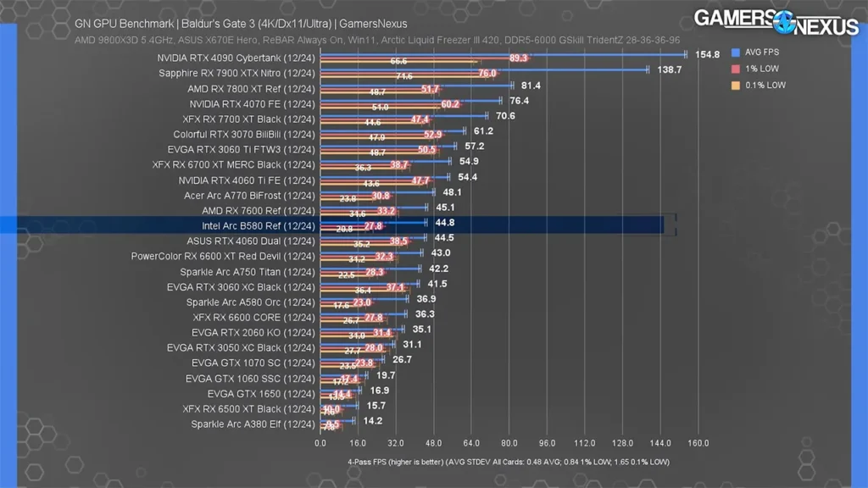Viewport: 868px width, 488px height.
Task: Click the 76.0 one-percent low value
Action: tap(487, 73)
